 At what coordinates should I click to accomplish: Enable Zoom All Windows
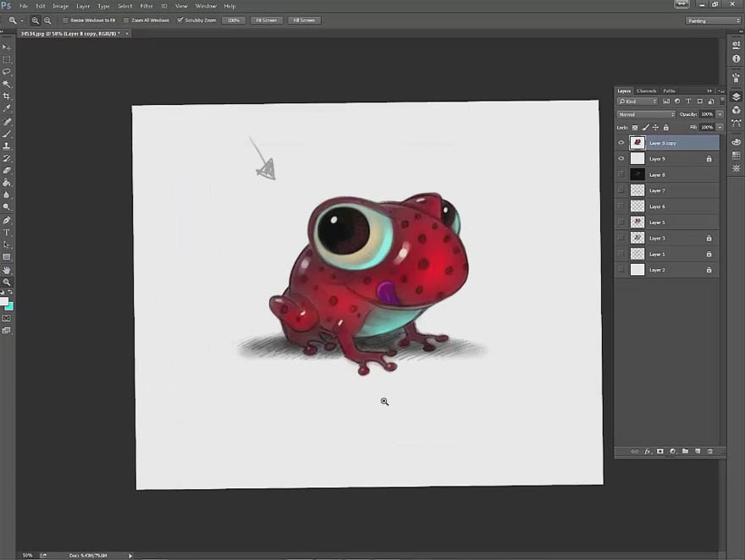point(126,20)
